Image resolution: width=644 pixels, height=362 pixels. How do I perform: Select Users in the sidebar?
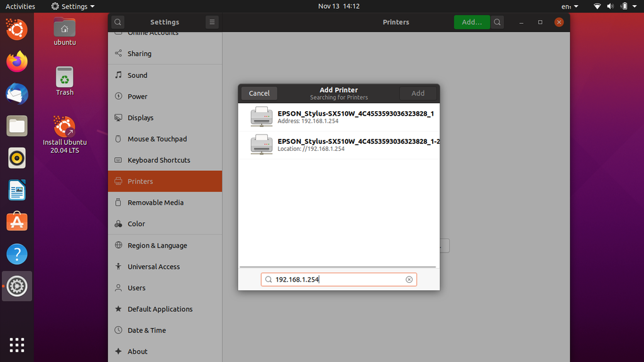click(165, 288)
